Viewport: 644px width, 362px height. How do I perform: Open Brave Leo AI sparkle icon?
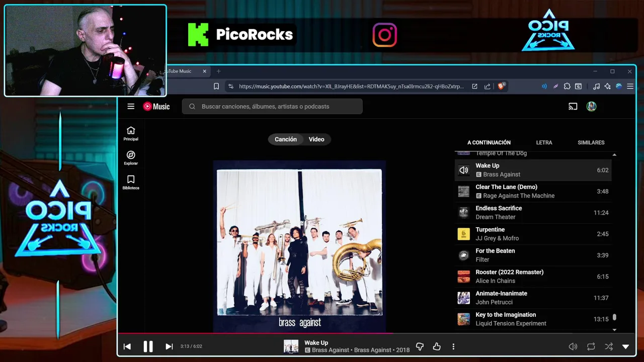click(x=607, y=86)
